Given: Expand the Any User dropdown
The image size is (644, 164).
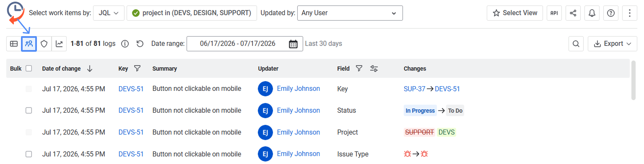Looking at the screenshot, I should pos(350,13).
